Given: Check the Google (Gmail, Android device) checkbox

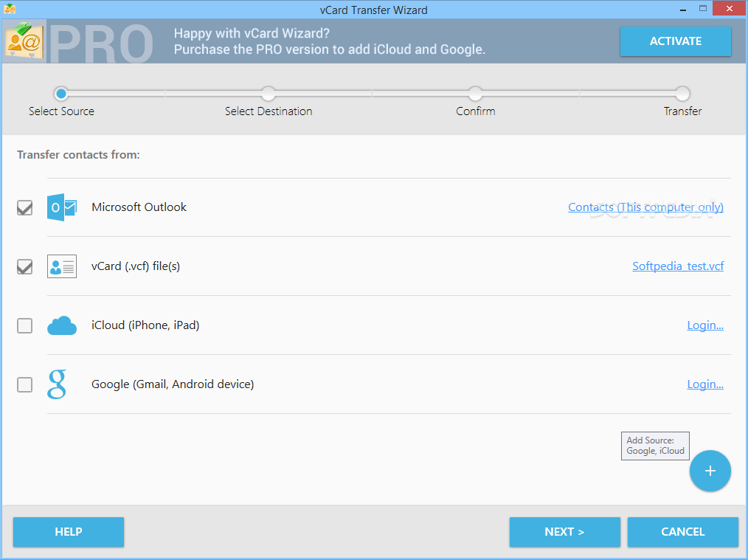Looking at the screenshot, I should [x=25, y=384].
